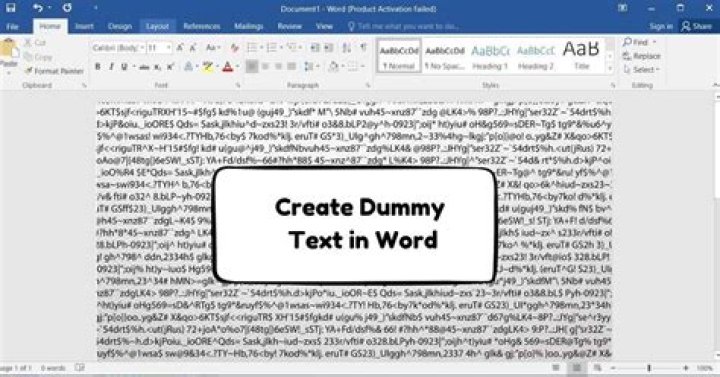The width and height of the screenshot is (720, 377).
Task: Decrease font size with shrink font icon
Action: click(x=193, y=48)
